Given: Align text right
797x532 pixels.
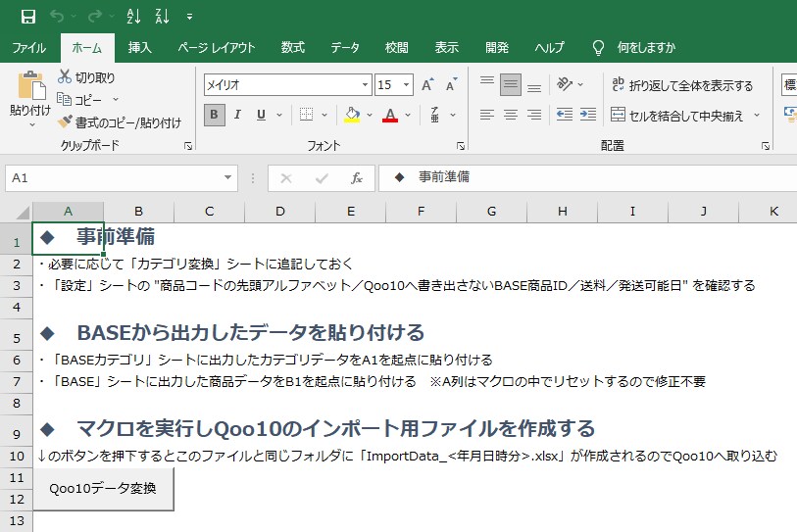Looking at the screenshot, I should click(533, 115).
